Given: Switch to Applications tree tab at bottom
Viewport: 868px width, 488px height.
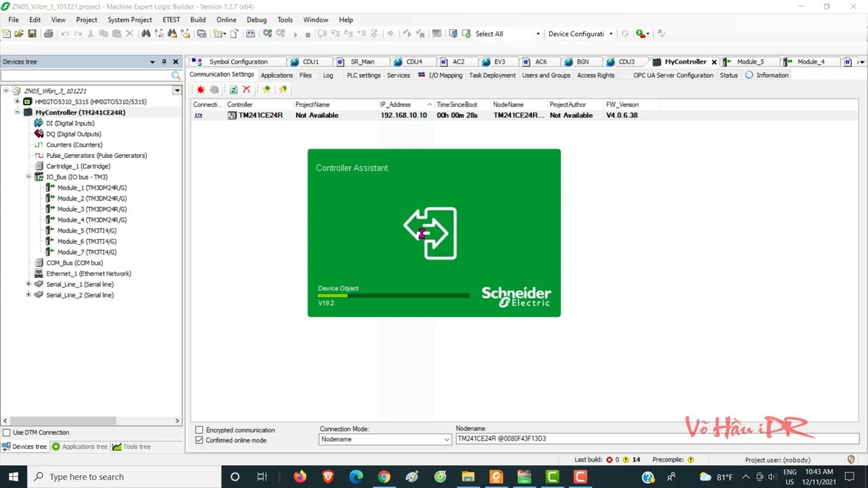Looking at the screenshot, I should pos(79,447).
